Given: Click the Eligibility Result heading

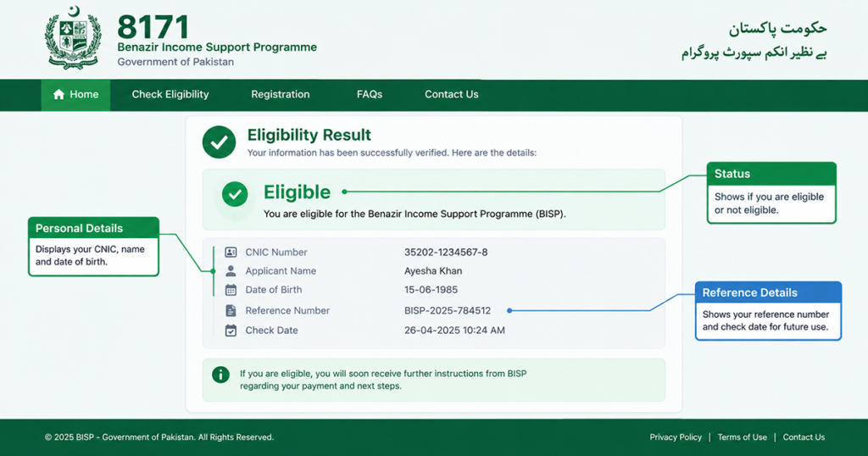Looking at the screenshot, I should (309, 135).
